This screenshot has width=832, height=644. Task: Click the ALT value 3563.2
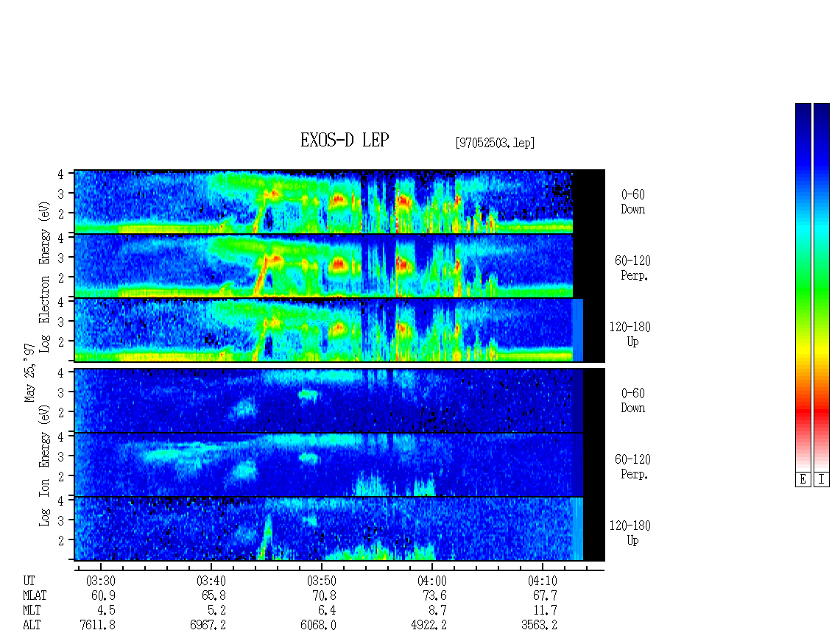pyautogui.click(x=539, y=626)
